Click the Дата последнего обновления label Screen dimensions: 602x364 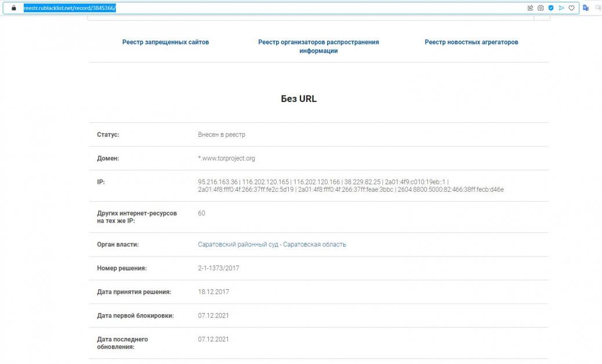click(x=122, y=343)
